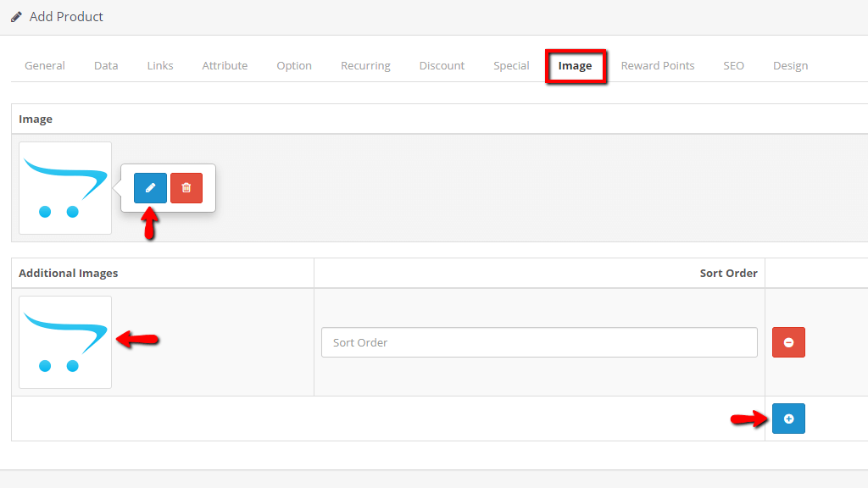This screenshot has height=488, width=868.
Task: Switch to the Option tab
Action: click(x=294, y=65)
